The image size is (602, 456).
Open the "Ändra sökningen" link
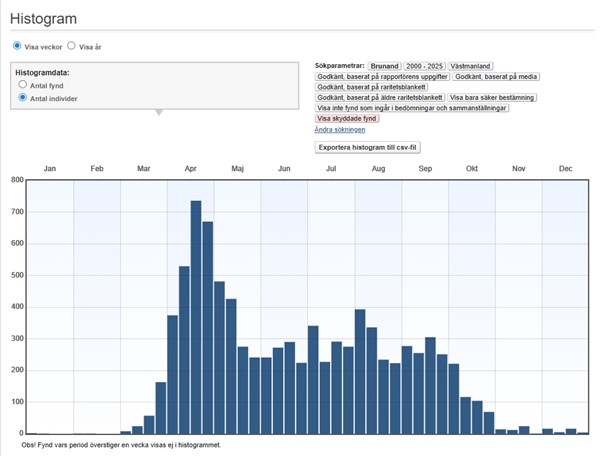click(340, 130)
